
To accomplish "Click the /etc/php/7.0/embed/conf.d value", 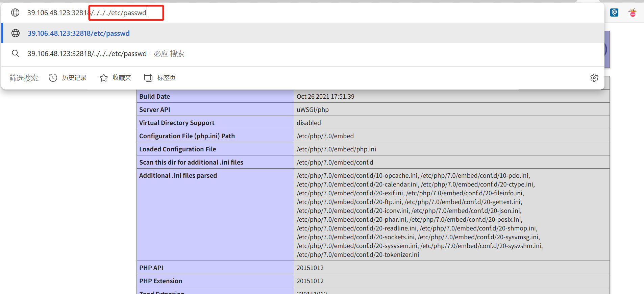I will [335, 163].
